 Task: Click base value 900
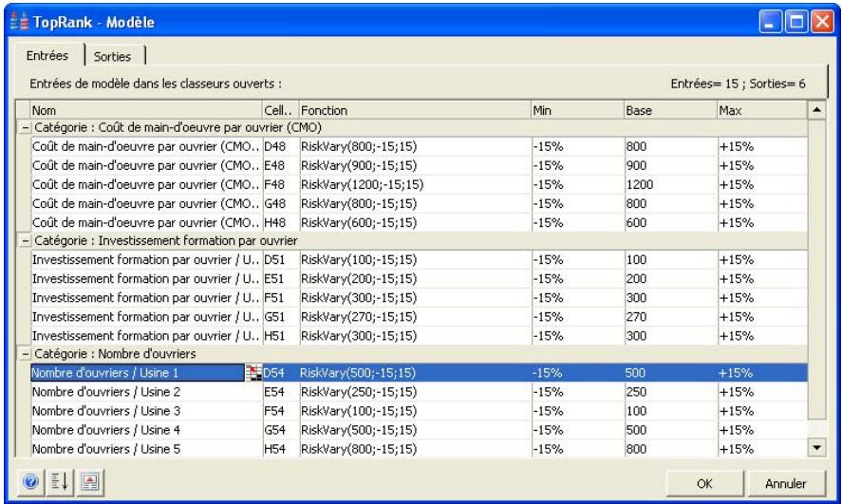coord(636,165)
